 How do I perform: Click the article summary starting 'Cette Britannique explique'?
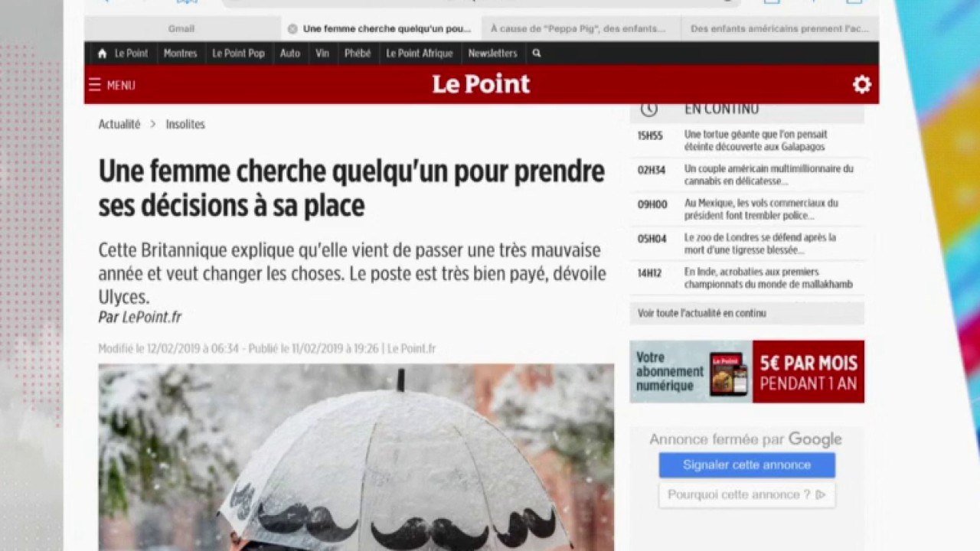[x=352, y=273]
